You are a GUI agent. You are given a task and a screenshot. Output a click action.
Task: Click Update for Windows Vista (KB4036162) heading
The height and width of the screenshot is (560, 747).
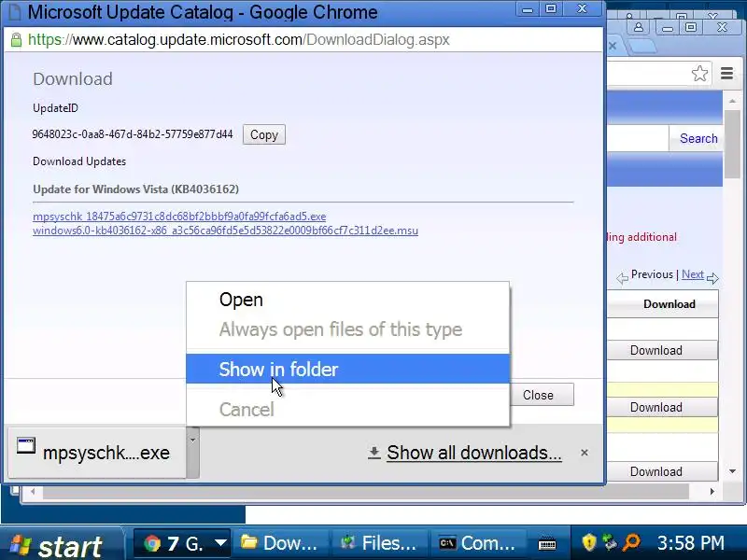[x=135, y=189]
